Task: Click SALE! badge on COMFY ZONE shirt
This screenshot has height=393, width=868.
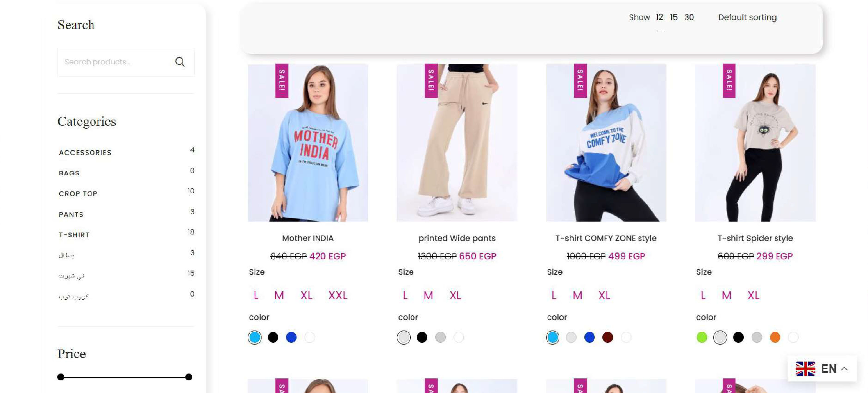Action: point(580,80)
